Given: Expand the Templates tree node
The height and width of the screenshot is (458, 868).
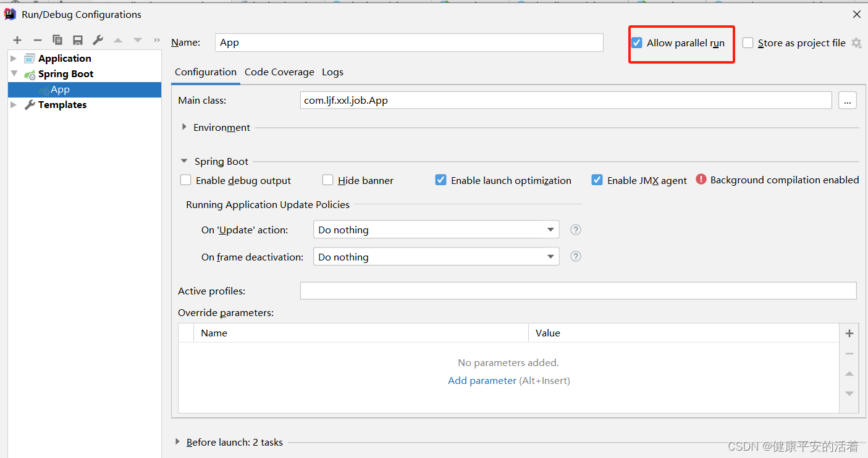Looking at the screenshot, I should (14, 105).
